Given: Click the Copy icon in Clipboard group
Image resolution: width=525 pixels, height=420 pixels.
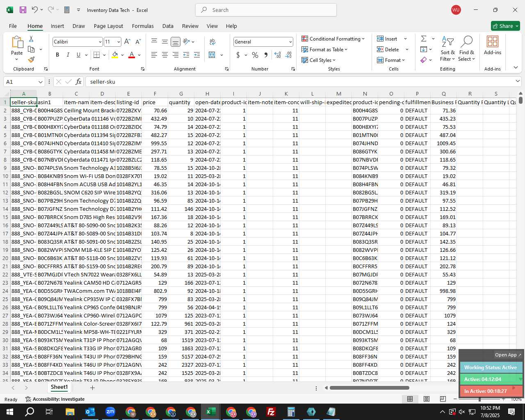Looking at the screenshot, I should pos(31,49).
